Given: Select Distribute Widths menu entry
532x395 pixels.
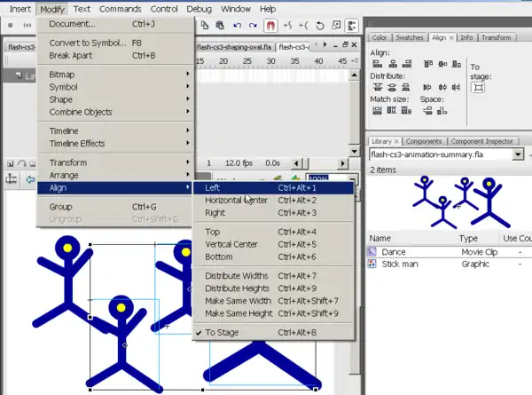Looking at the screenshot, I should tap(236, 276).
